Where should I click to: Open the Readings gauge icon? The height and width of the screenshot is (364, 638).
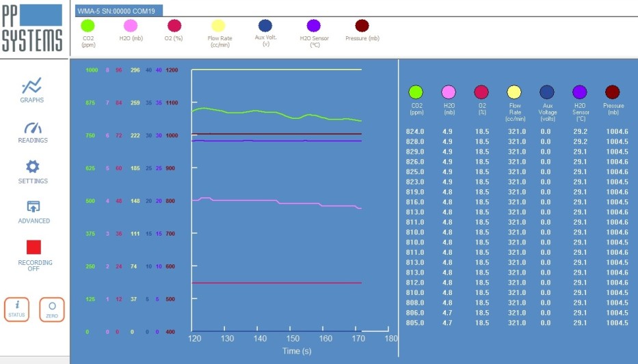33,128
